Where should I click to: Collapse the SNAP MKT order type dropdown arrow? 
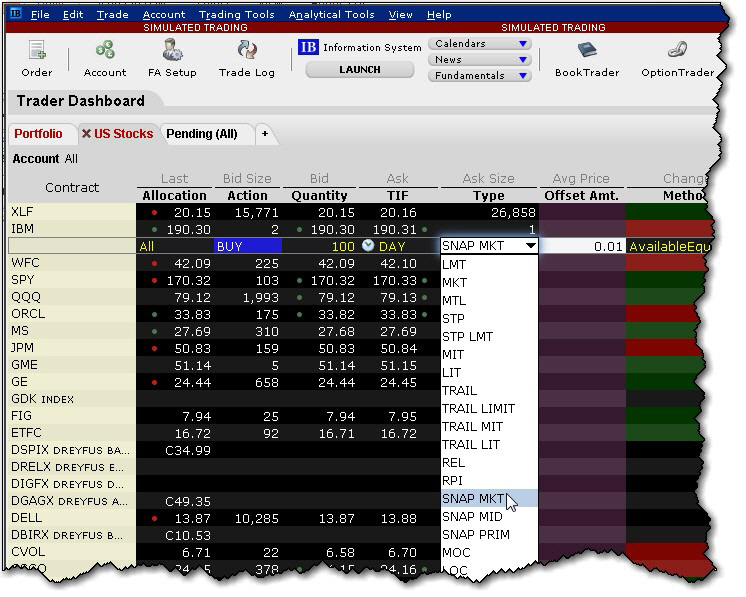[x=530, y=246]
